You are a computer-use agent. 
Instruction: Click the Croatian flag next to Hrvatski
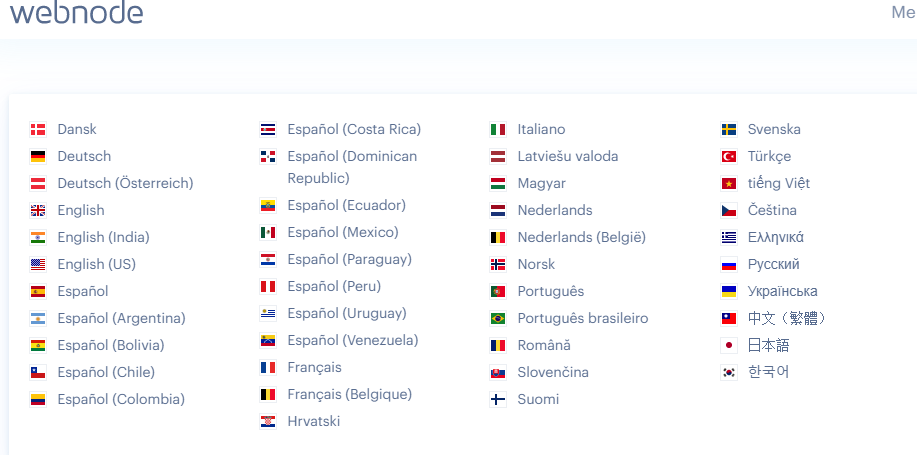268,421
